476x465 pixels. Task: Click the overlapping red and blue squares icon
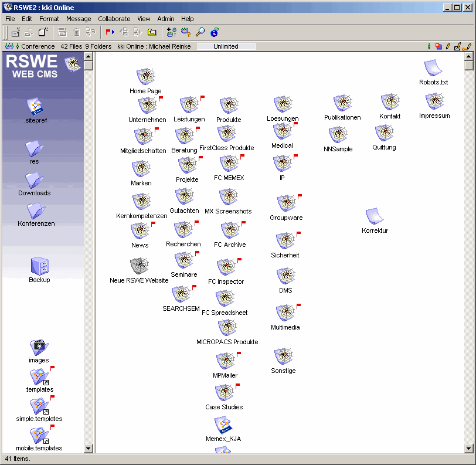438,46
